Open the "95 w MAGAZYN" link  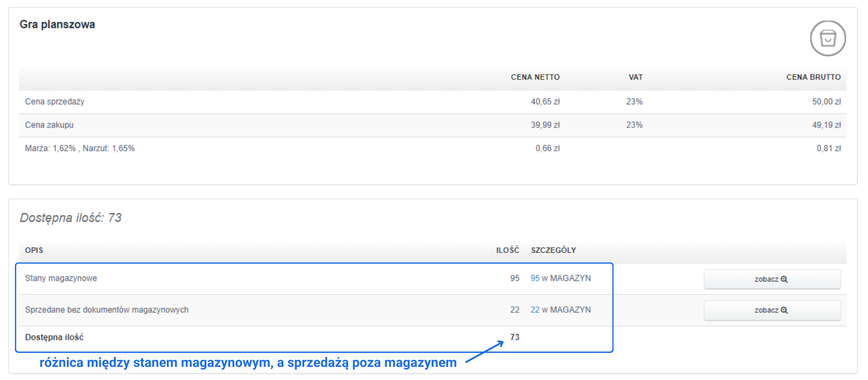(x=560, y=278)
